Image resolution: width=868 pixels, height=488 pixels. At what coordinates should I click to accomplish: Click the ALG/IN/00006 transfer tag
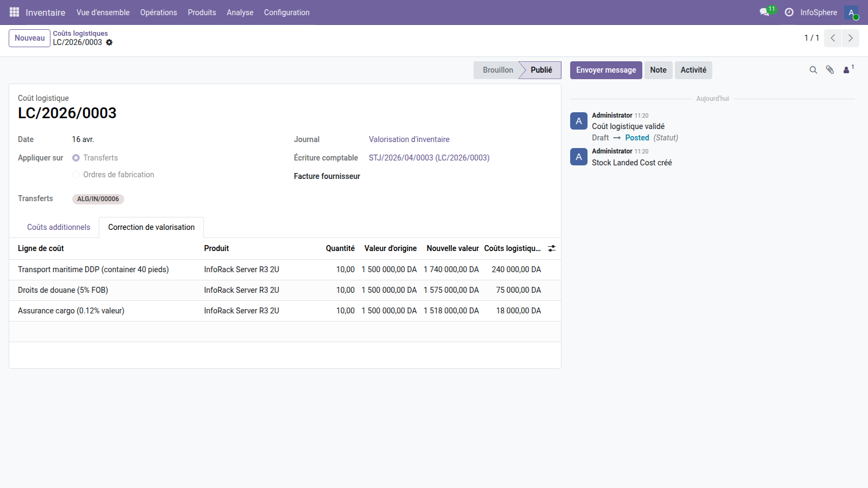pos(98,199)
